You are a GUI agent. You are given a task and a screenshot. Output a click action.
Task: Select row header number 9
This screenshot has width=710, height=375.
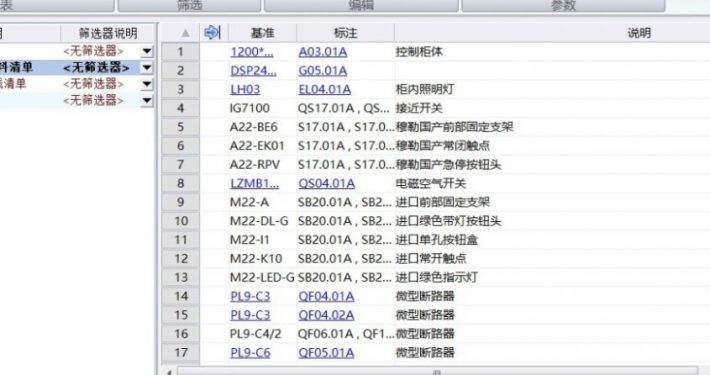tap(181, 202)
